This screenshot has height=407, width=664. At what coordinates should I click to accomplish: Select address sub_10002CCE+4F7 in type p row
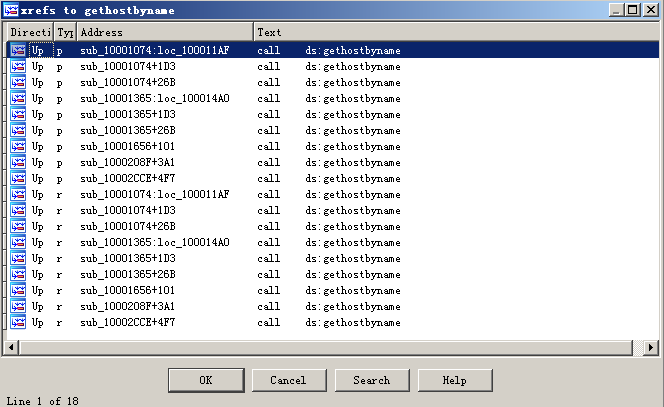point(128,178)
